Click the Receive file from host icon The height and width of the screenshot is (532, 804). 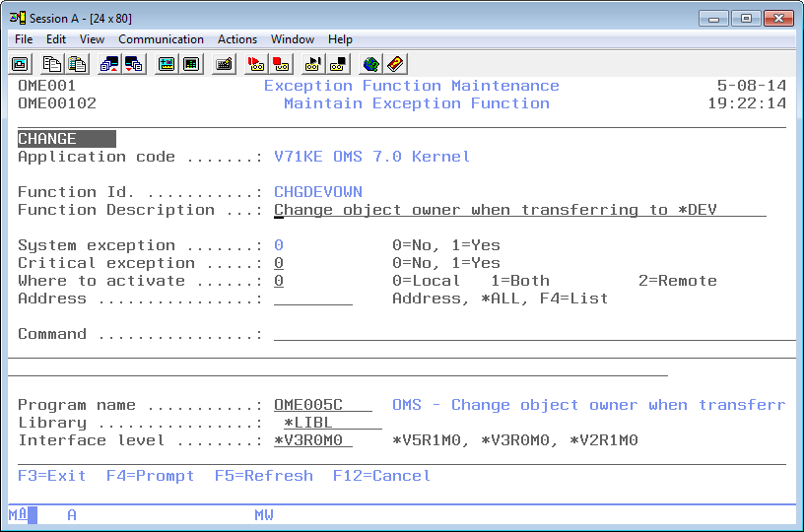(x=133, y=64)
